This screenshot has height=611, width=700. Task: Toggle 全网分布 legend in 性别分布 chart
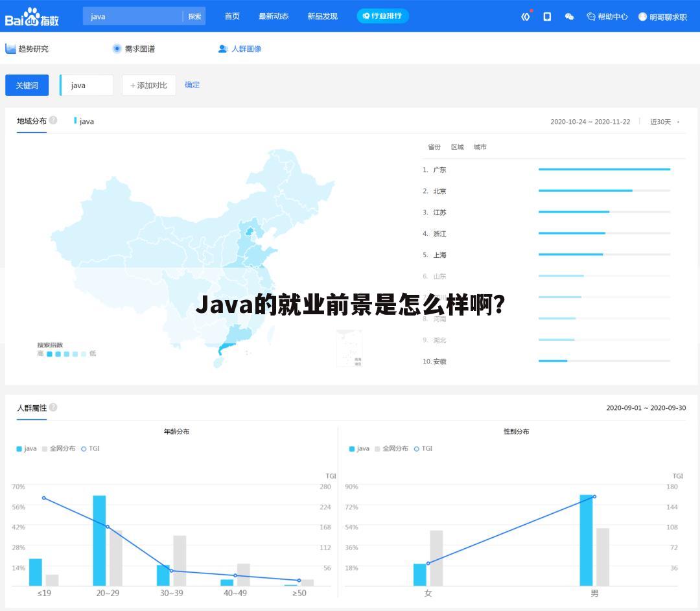[x=395, y=448]
